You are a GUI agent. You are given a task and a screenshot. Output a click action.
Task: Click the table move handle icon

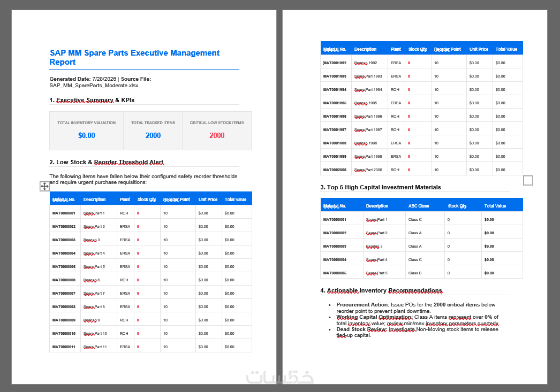click(44, 186)
